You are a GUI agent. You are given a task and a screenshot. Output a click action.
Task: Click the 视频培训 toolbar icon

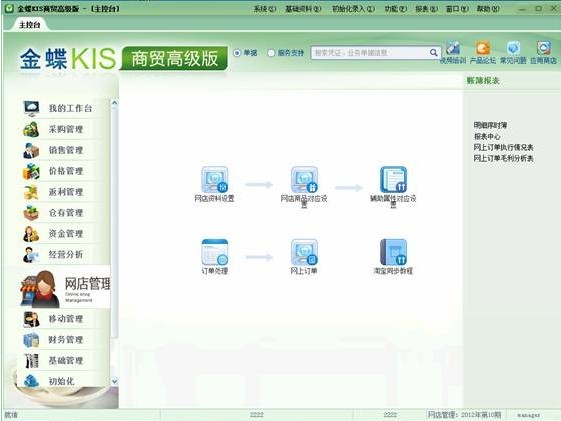(x=453, y=52)
